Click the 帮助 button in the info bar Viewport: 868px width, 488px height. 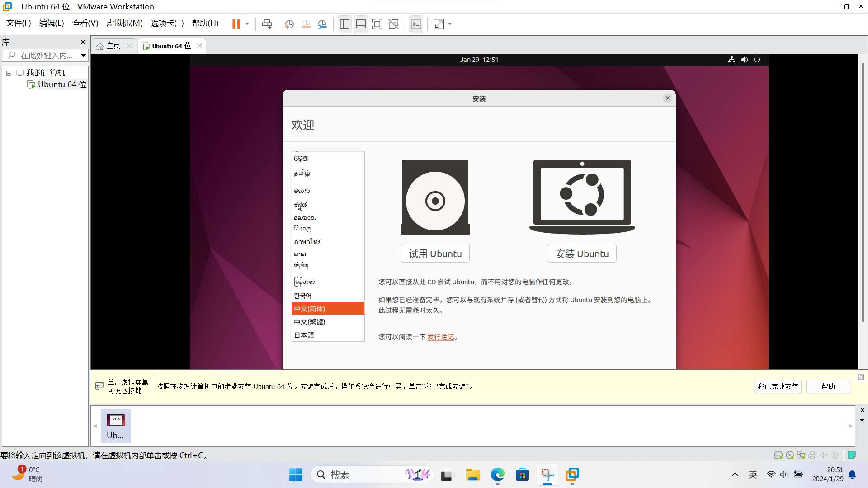[828, 387]
